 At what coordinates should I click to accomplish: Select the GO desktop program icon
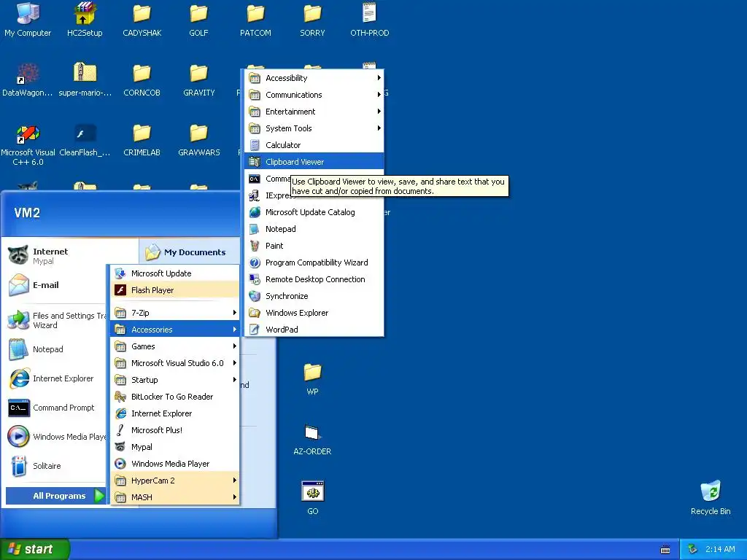coord(312,498)
